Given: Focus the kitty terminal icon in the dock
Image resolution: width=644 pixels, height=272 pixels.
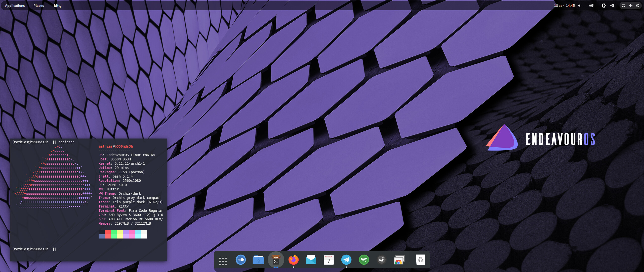Looking at the screenshot, I should [x=276, y=260].
